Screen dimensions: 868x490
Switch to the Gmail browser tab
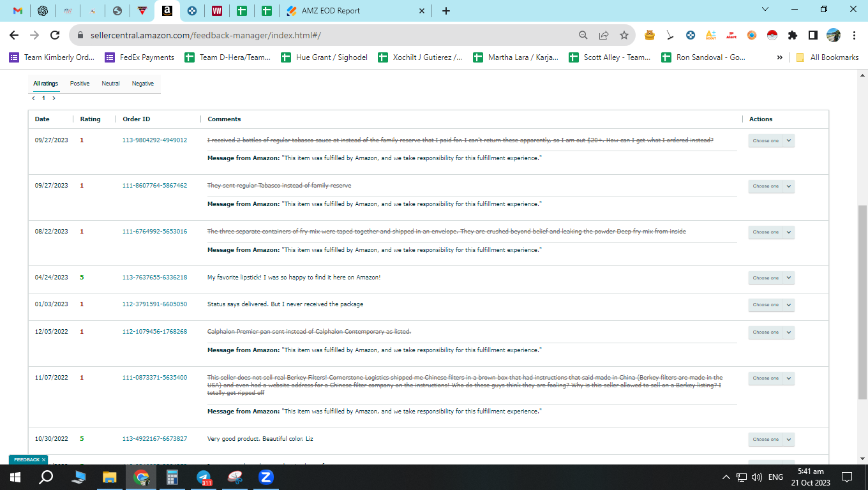[18, 11]
